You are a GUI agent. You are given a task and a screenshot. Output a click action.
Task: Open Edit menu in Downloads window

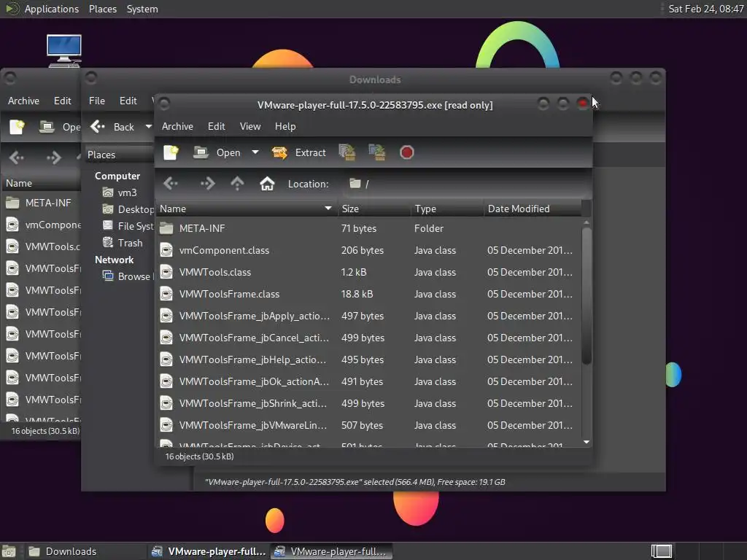128,101
